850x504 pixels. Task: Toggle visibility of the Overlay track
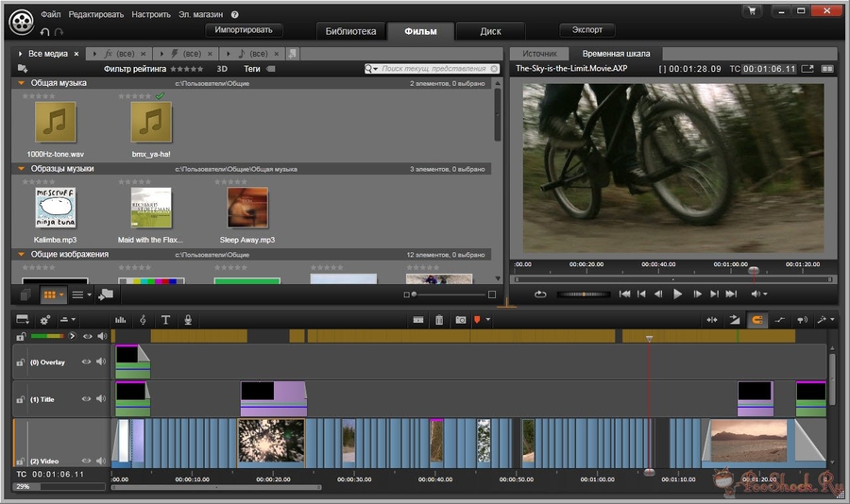pos(87,361)
